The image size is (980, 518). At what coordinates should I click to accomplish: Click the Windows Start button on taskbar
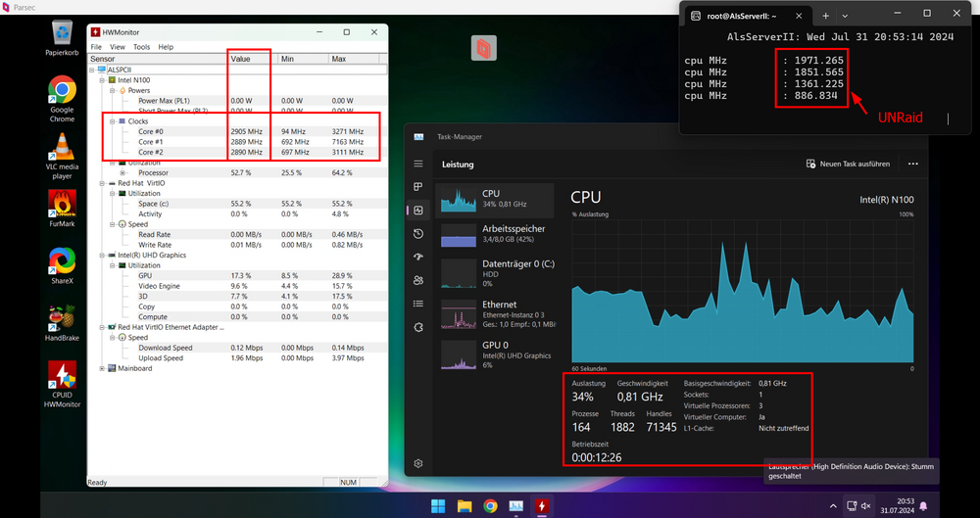pos(438,505)
